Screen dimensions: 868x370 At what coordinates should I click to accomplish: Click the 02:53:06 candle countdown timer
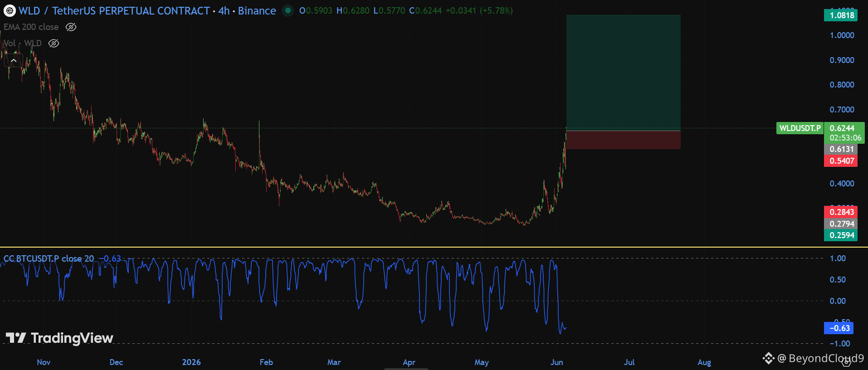pyautogui.click(x=845, y=138)
